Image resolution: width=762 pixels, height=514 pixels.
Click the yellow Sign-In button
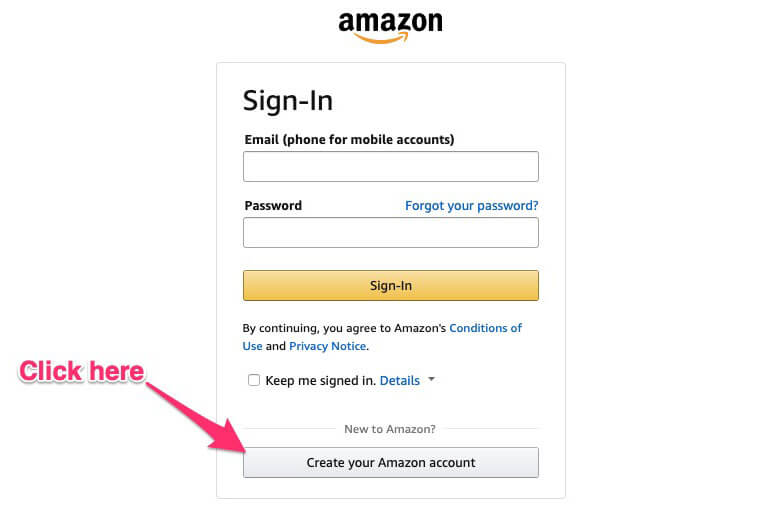tap(391, 286)
